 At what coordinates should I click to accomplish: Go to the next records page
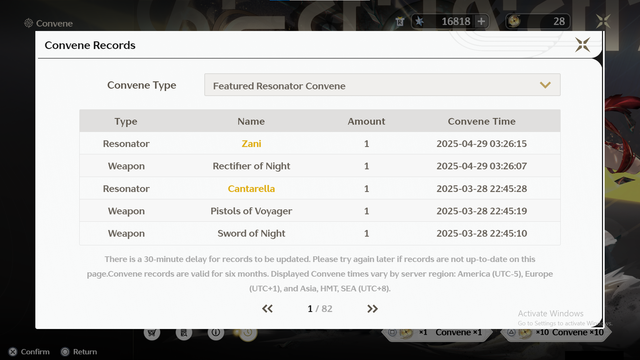click(372, 309)
